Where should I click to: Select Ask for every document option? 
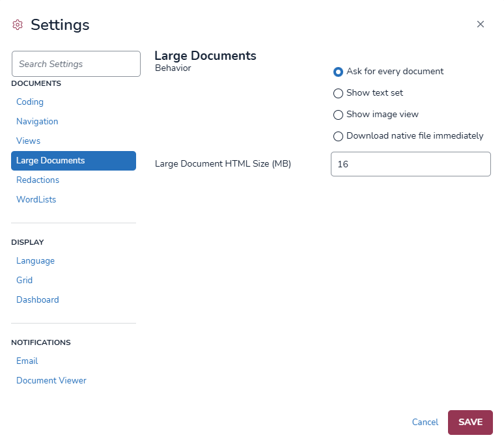click(x=338, y=72)
